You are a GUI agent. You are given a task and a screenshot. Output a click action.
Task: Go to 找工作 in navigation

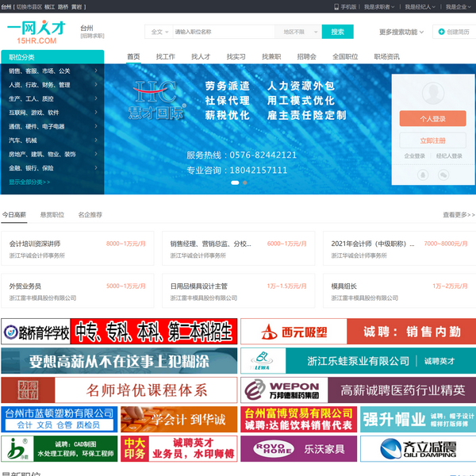(x=165, y=57)
